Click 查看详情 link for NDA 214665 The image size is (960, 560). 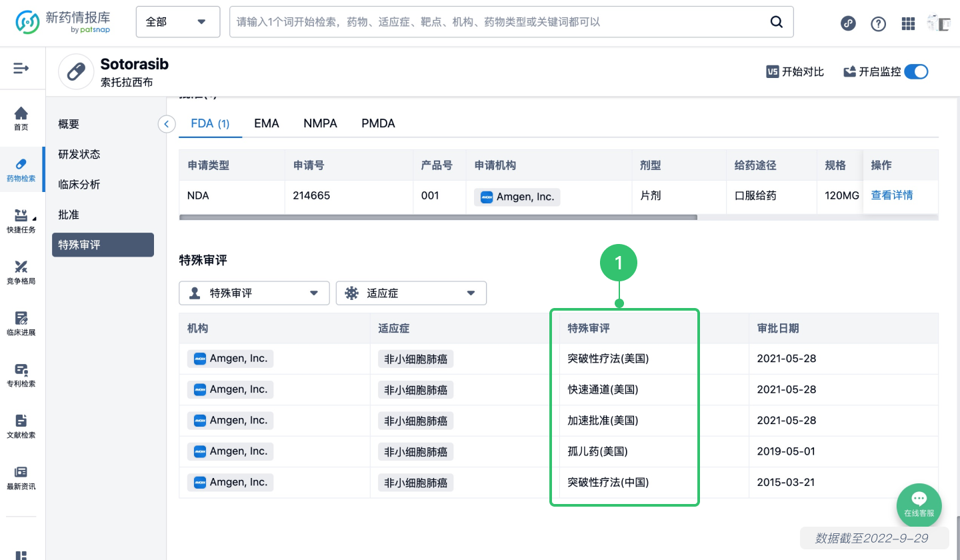892,196
